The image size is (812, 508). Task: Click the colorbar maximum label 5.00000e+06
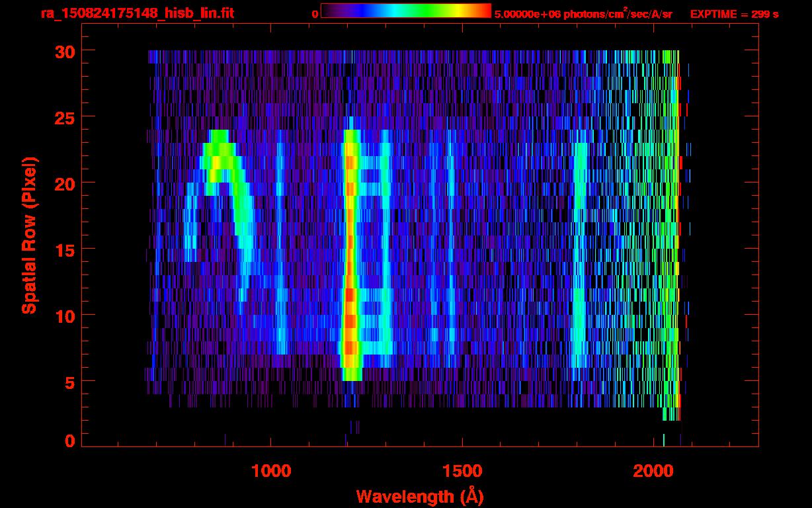click(526, 14)
